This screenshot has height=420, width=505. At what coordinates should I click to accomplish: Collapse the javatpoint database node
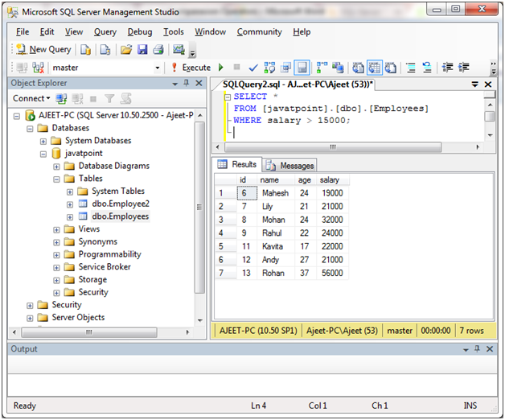click(43, 154)
